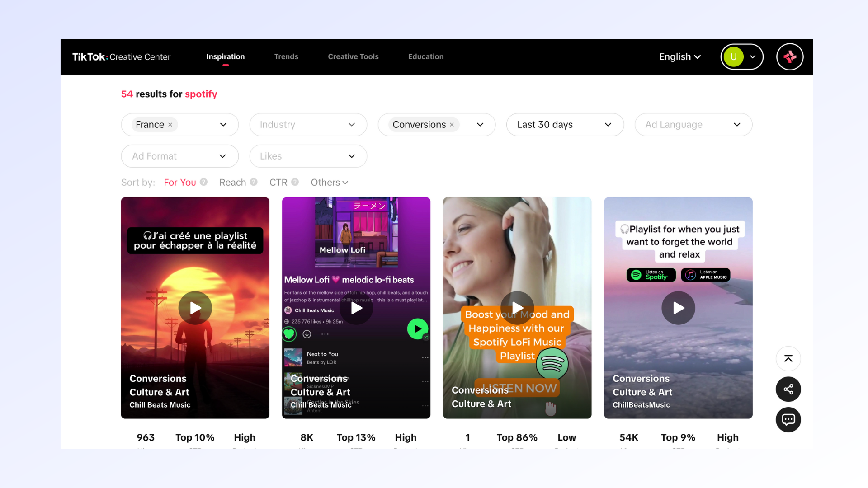This screenshot has height=488, width=868.
Task: Click the Top 10% CTR value
Action: pos(195,438)
